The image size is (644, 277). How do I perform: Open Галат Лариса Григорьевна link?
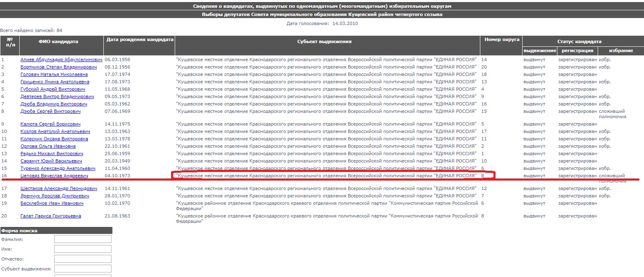[x=50, y=216]
